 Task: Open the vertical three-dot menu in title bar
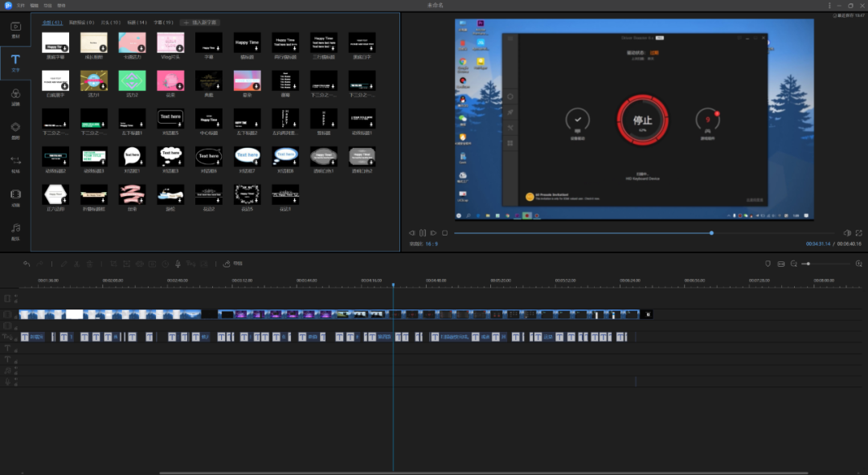coord(829,5)
